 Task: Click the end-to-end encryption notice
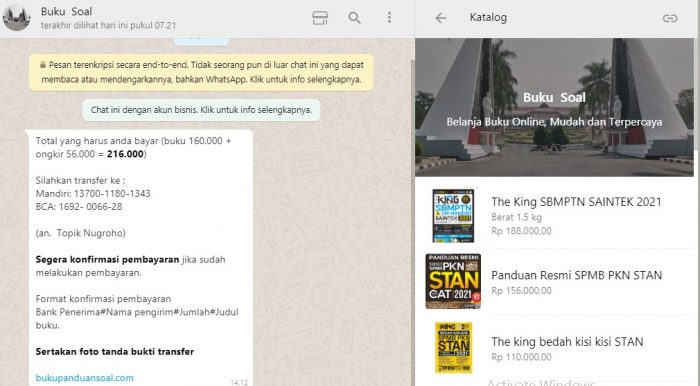tap(201, 72)
